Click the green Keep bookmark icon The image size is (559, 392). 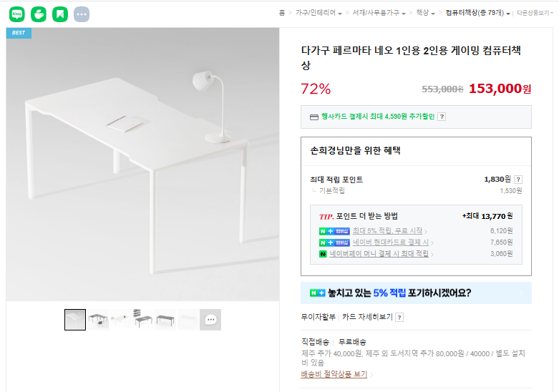(x=60, y=14)
